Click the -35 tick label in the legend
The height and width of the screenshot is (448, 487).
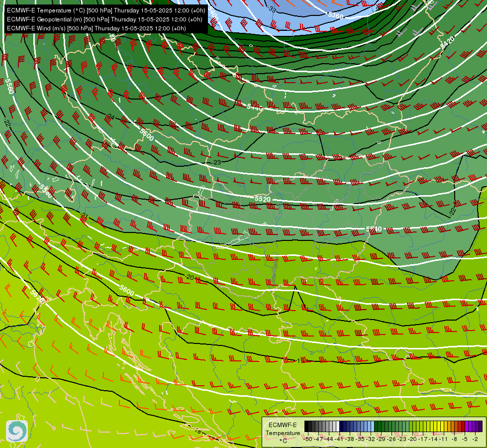point(361,439)
